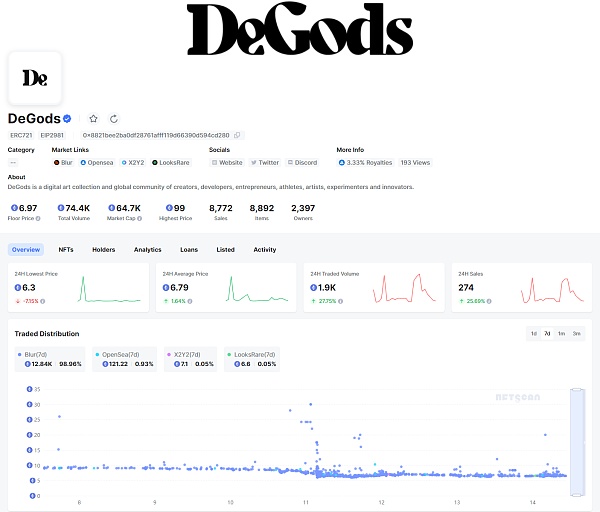The image size is (600, 512).
Task: Click the 193 Views tag
Action: [x=415, y=163]
